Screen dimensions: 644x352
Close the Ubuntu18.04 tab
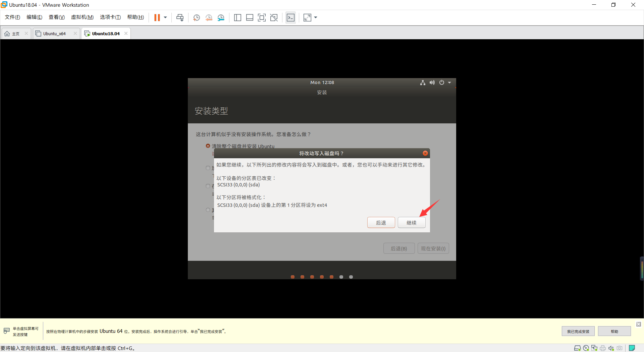(x=126, y=34)
